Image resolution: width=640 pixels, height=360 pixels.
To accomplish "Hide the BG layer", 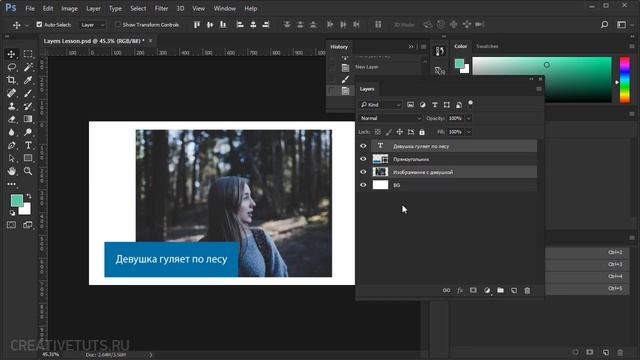I will pos(363,185).
